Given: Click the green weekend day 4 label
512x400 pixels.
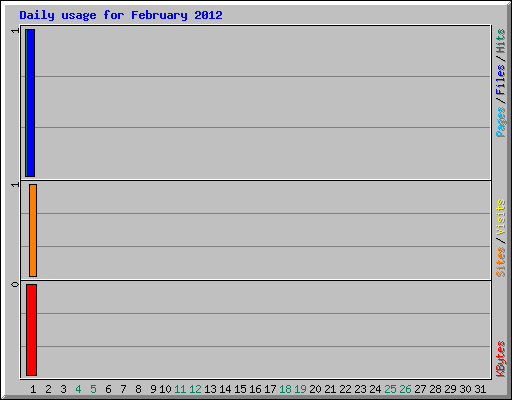Looking at the screenshot, I should pyautogui.click(x=78, y=389).
